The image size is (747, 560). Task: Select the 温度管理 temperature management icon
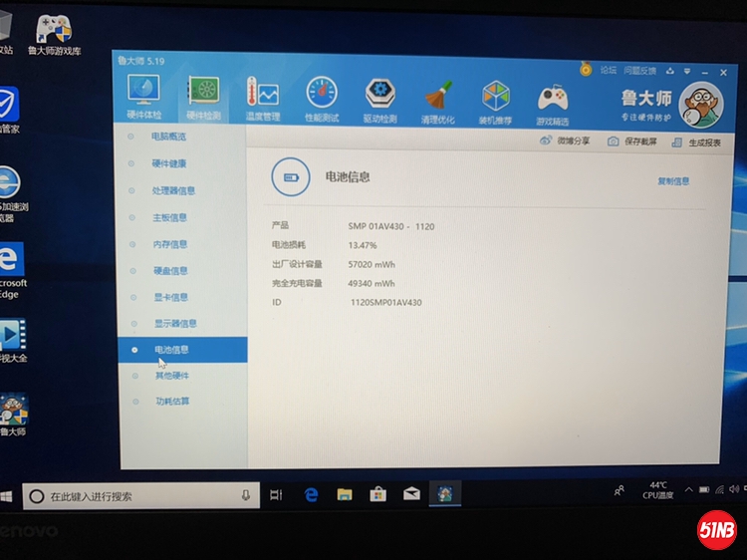point(263,99)
